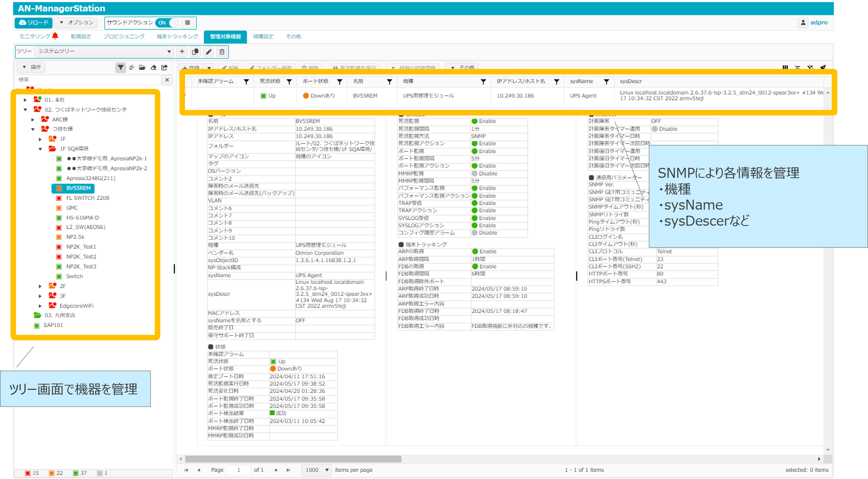Switch to the 監視設定 tab
Image resolution: width=868 pixels, height=479 pixels.
click(81, 36)
